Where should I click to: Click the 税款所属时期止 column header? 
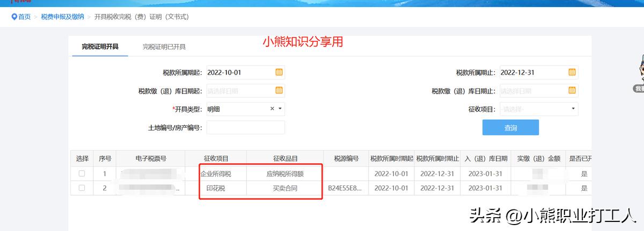(x=437, y=158)
